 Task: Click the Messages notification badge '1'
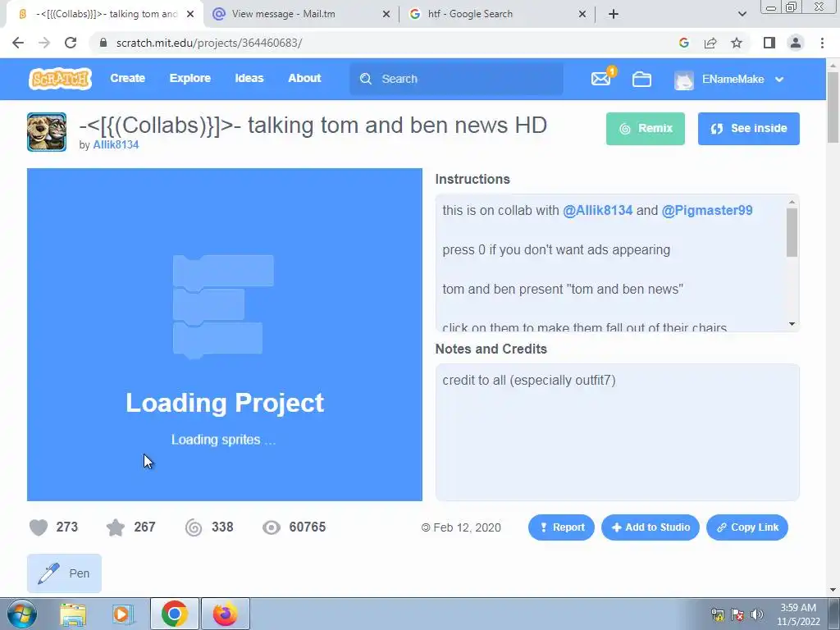coord(612,71)
